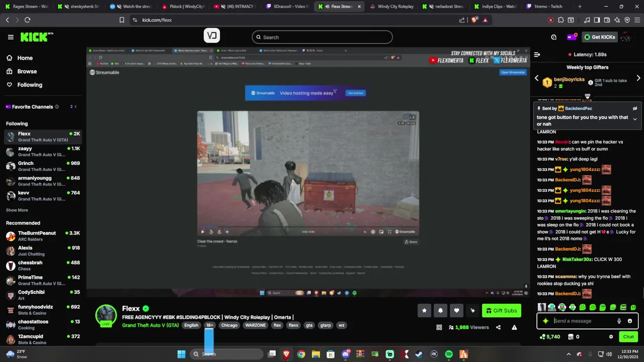Image resolution: width=644 pixels, height=362 pixels.
Task: Click the Get KICKs button
Action: click(599, 37)
